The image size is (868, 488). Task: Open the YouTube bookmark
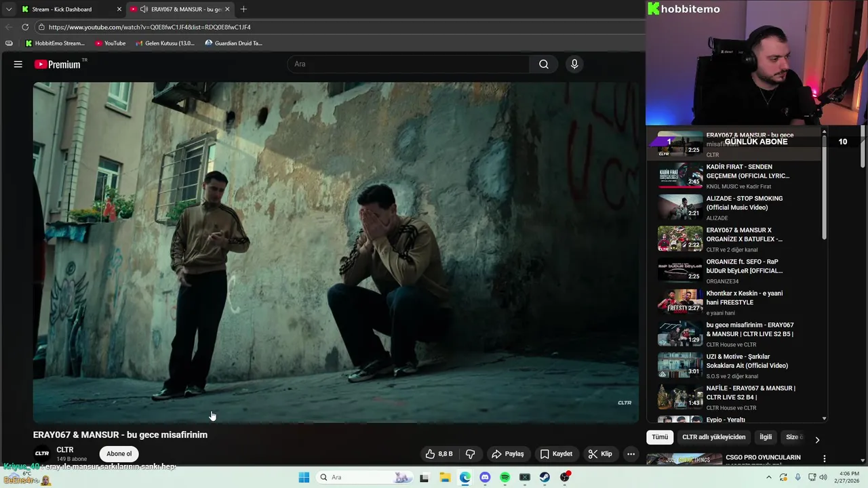(x=111, y=43)
